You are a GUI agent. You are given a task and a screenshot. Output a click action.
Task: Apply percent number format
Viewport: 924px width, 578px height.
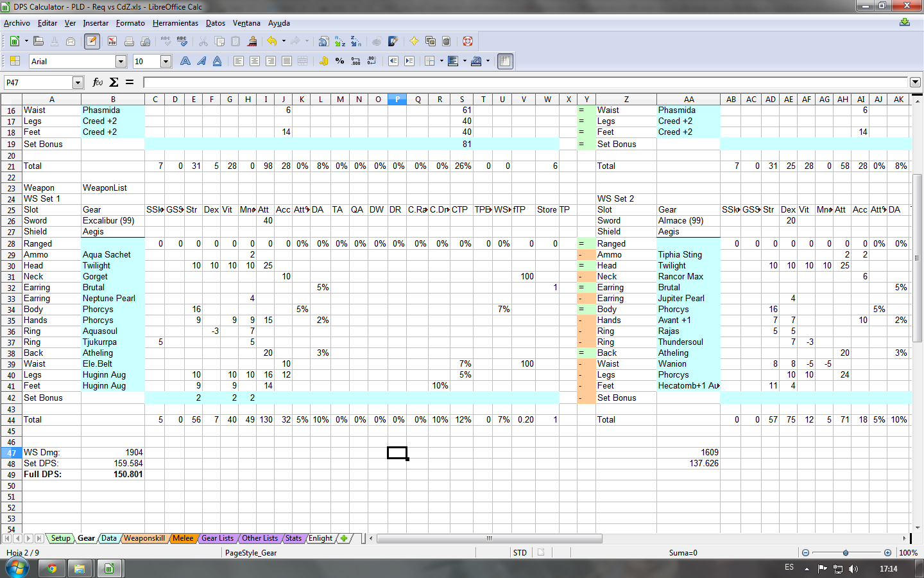point(339,61)
